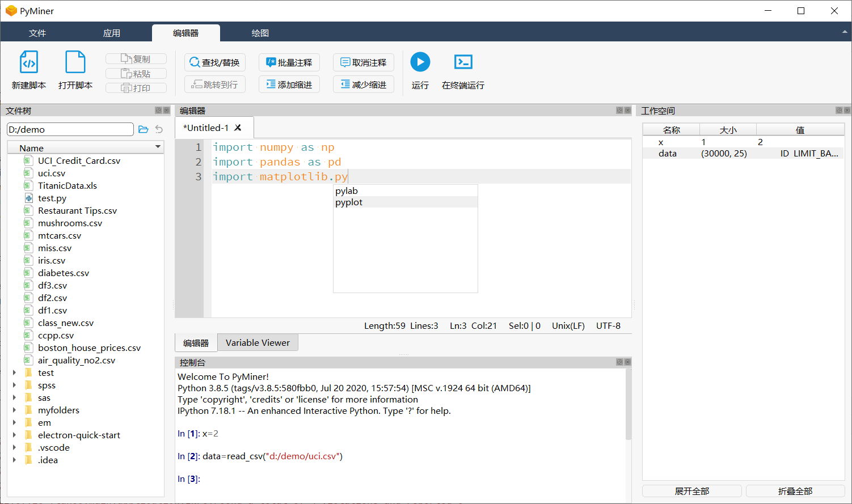Image resolution: width=852 pixels, height=504 pixels.
Task: Choose pylab from autocomplete list
Action: (406, 191)
